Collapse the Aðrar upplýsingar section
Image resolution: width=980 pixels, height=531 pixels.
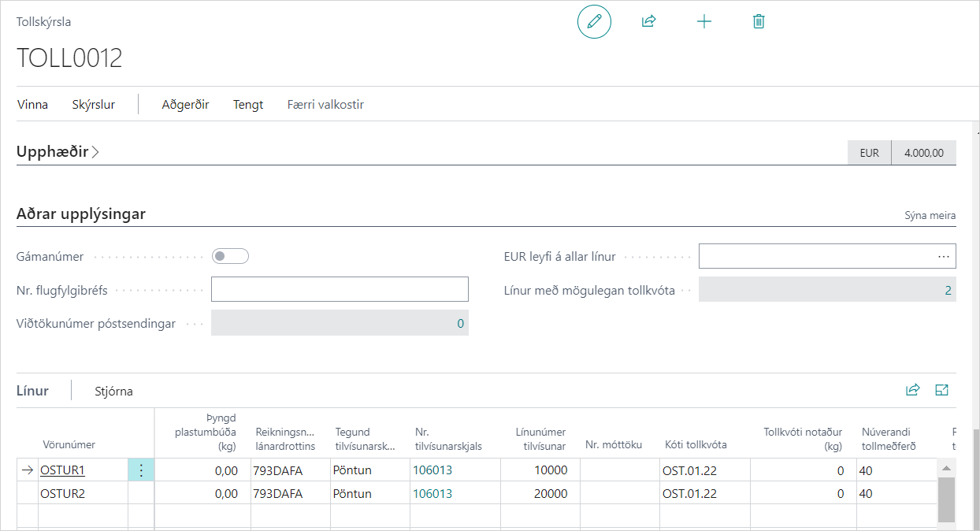(80, 214)
